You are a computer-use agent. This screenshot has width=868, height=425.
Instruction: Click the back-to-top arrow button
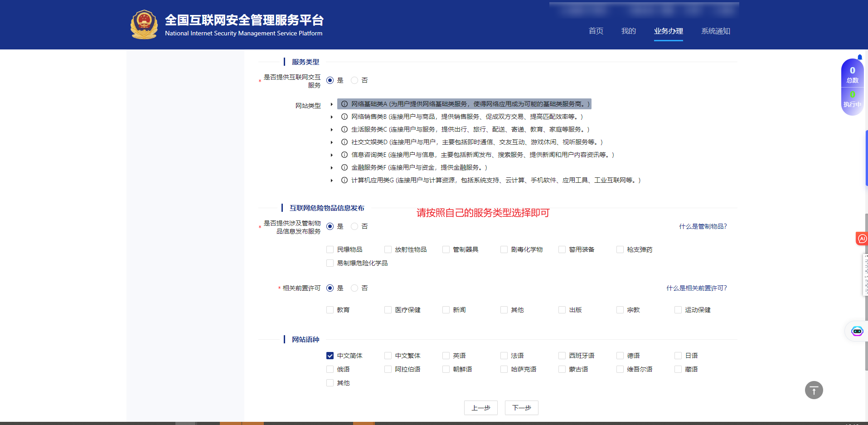point(814,390)
